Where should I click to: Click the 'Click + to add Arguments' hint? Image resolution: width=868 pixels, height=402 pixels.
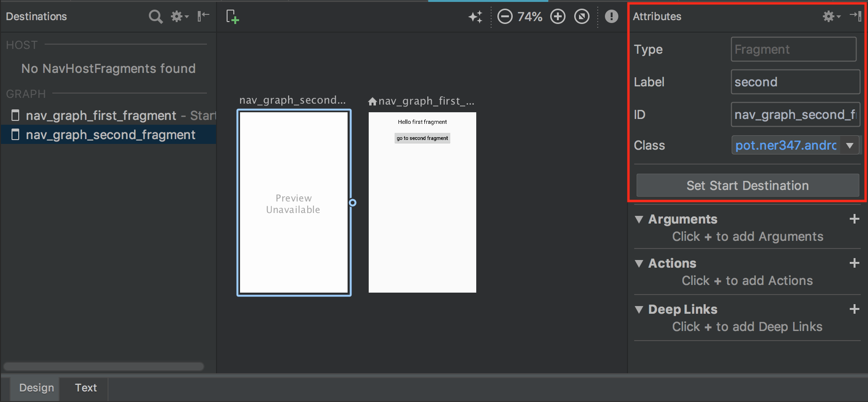click(747, 236)
